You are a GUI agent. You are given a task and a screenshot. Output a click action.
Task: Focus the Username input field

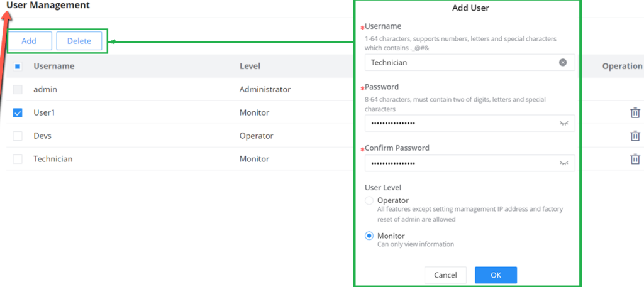pyautogui.click(x=469, y=62)
